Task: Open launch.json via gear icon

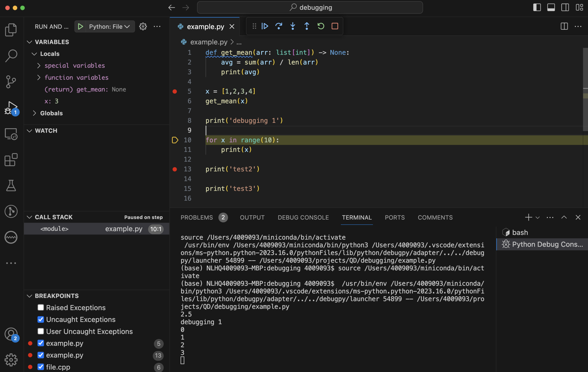Action: [x=143, y=26]
